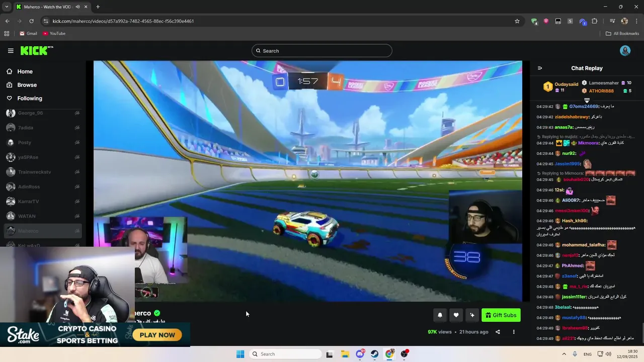Click the notification bell for Maherco
644x362 pixels.
tap(440, 315)
